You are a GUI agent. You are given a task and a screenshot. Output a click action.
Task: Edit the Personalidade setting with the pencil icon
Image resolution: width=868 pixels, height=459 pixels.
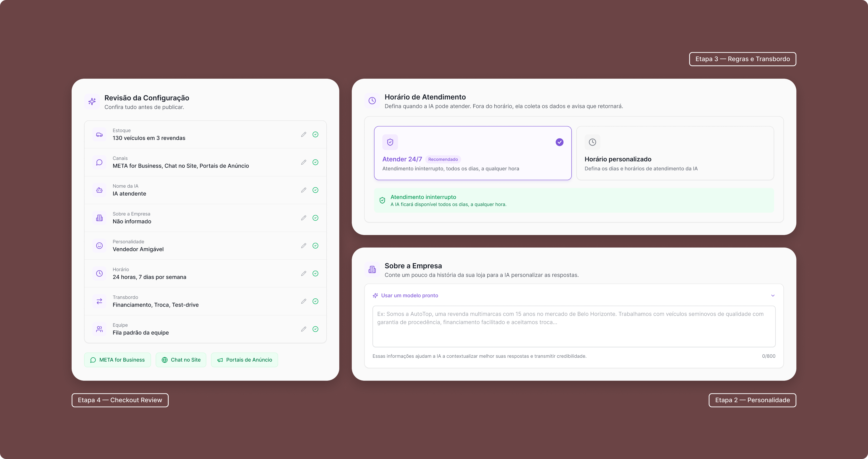[304, 246]
